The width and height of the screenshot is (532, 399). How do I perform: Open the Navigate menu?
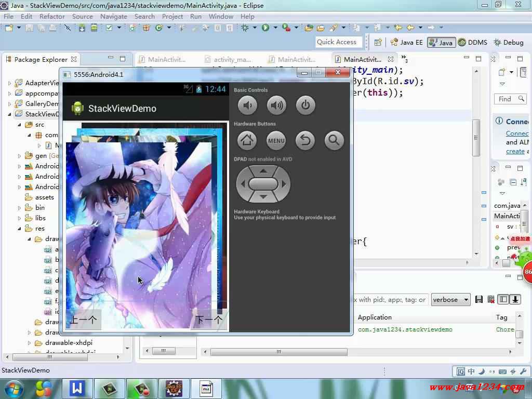[113, 16]
